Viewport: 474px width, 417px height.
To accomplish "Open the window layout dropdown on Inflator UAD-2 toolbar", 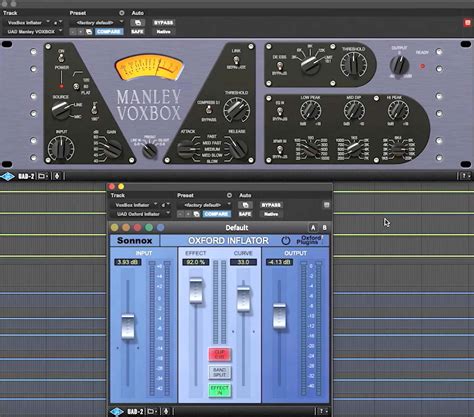I will (x=152, y=412).
